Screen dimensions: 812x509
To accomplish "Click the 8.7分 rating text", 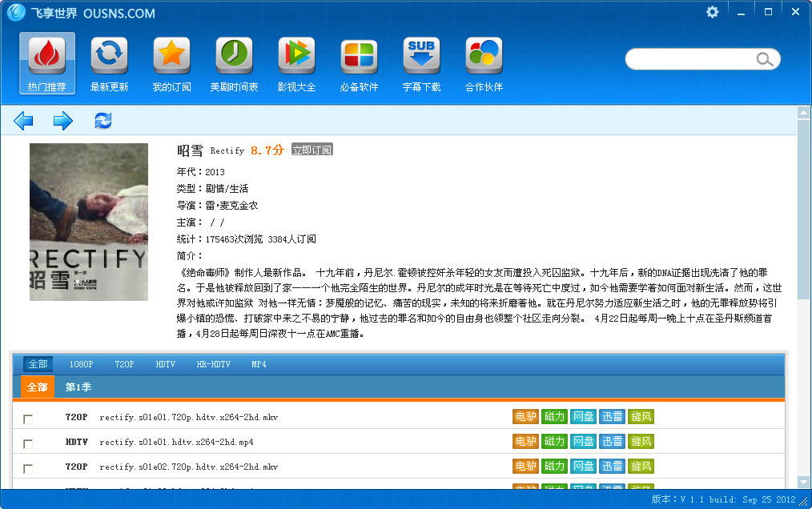I will coord(267,150).
